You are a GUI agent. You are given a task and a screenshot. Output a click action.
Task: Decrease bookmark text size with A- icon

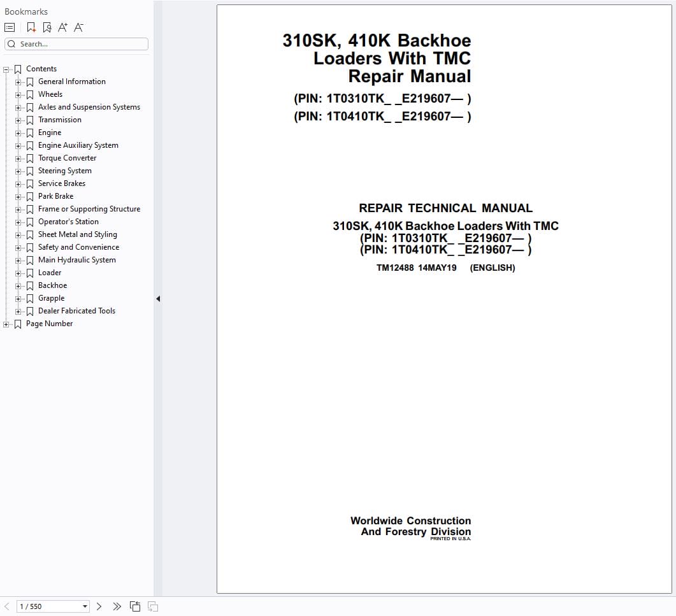[x=78, y=27]
